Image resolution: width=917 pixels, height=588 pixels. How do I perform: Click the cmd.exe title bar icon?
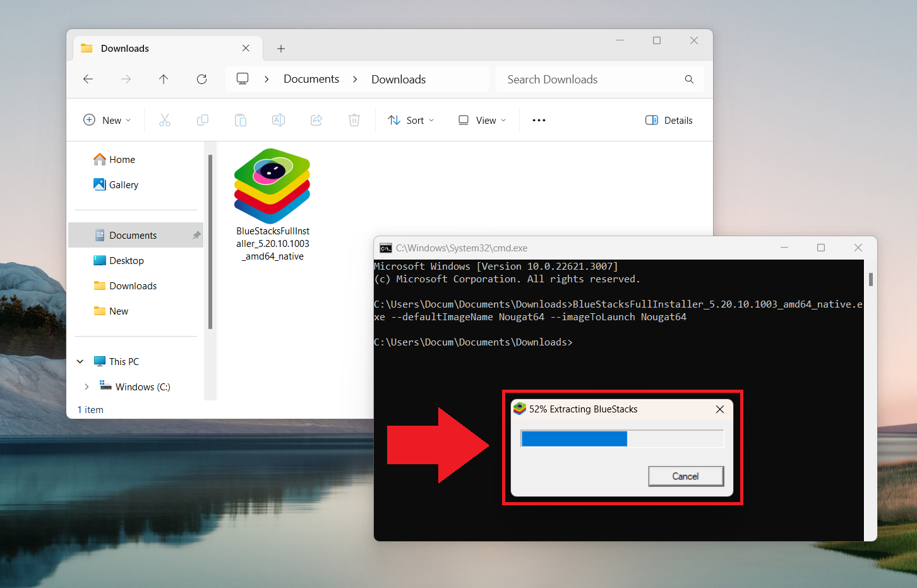pyautogui.click(x=385, y=248)
